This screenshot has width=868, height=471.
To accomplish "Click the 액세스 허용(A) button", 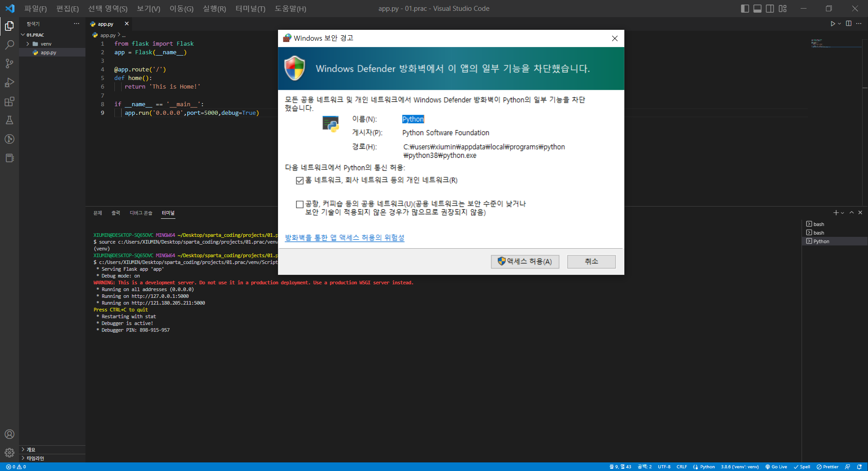I will [x=525, y=262].
